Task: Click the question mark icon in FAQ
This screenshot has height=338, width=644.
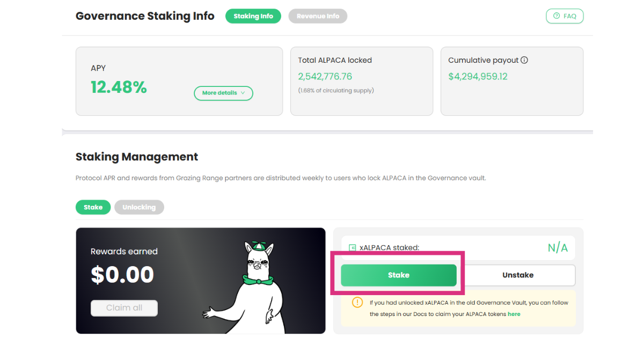Action: tap(557, 16)
